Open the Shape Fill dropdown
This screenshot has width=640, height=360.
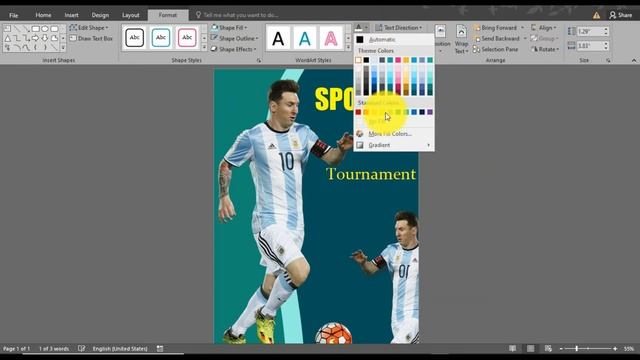[x=229, y=28]
